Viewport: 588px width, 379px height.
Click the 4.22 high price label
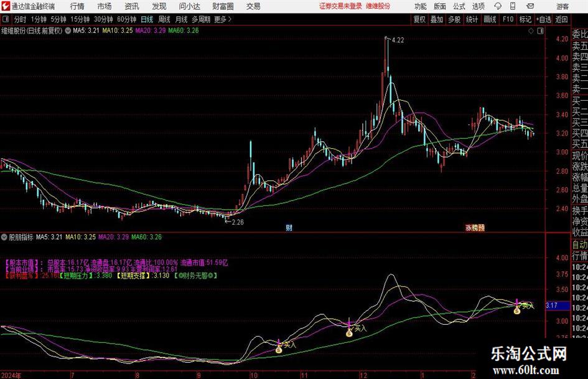click(398, 40)
